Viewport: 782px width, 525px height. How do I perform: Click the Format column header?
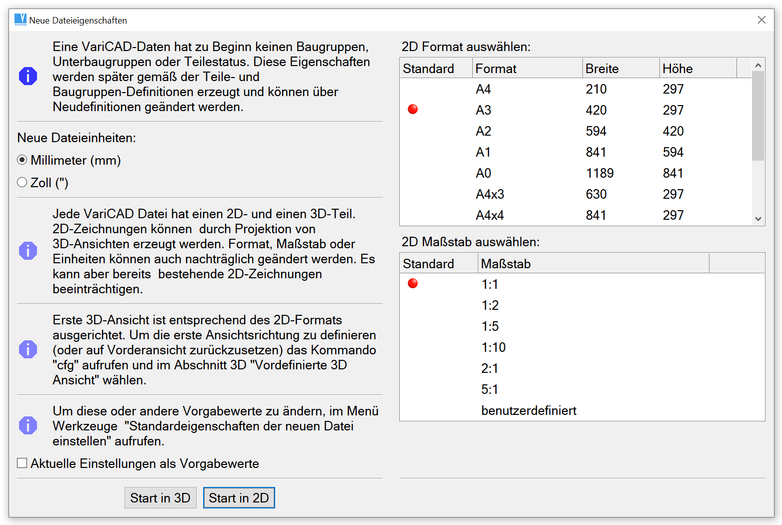[x=525, y=69]
